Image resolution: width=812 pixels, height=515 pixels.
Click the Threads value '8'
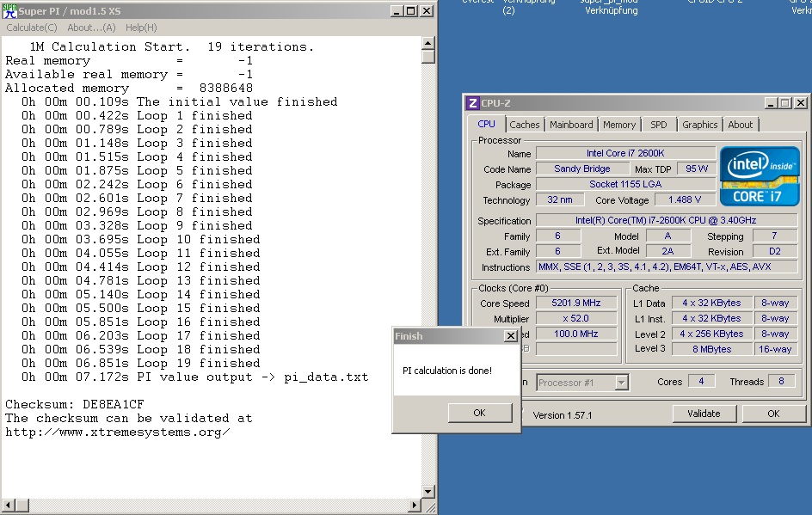(x=781, y=382)
